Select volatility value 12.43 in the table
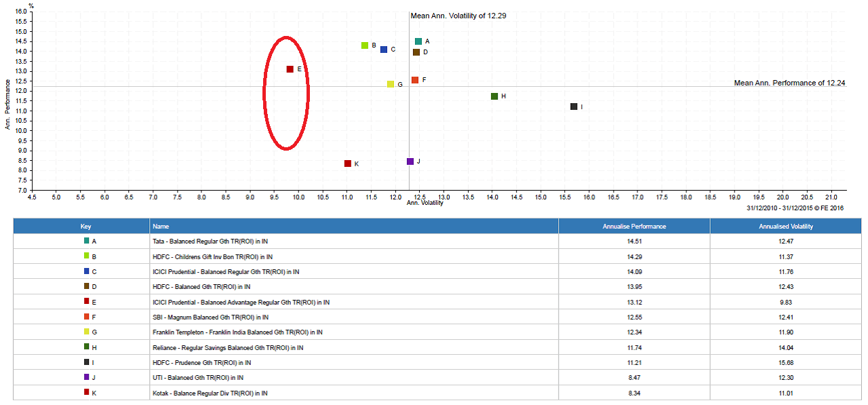The image size is (868, 405). pyautogui.click(x=786, y=287)
